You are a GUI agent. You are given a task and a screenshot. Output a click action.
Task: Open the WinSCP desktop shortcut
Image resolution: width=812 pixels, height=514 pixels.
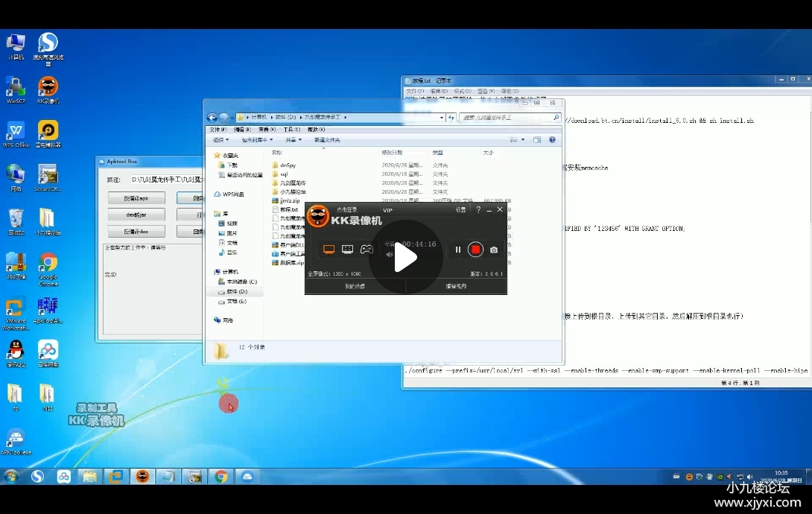point(16,88)
